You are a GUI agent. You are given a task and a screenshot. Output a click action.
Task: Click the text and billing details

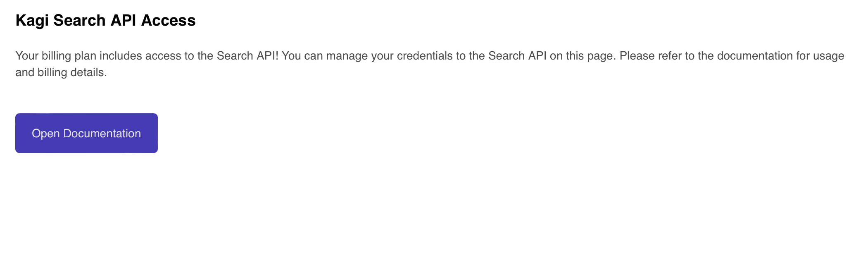pyautogui.click(x=61, y=73)
